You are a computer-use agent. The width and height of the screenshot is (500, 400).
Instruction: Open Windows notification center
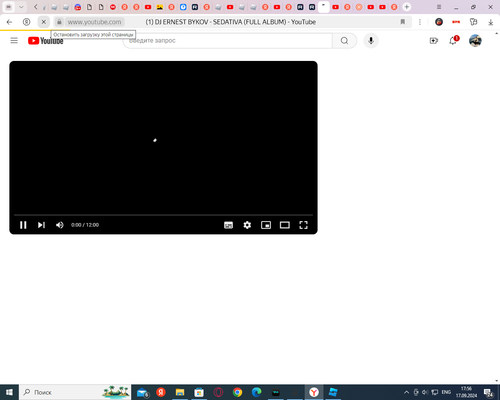pyautogui.click(x=489, y=393)
